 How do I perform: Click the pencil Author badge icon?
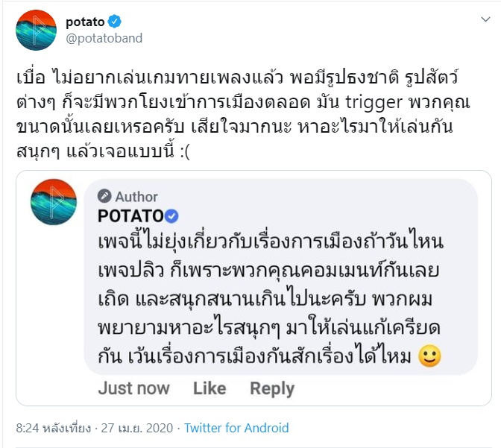[104, 197]
